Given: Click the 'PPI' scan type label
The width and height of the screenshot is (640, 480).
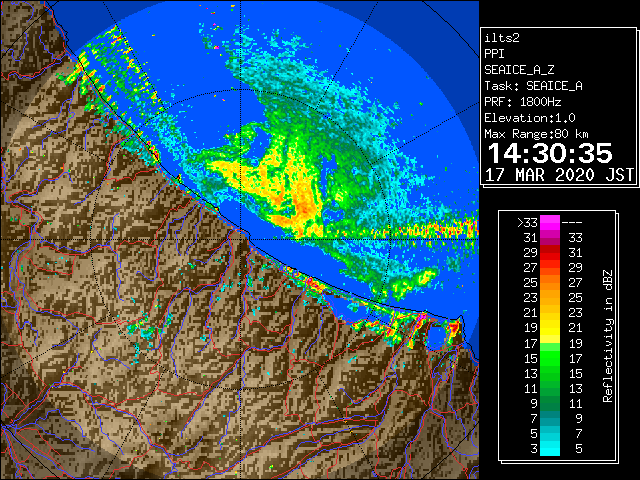Looking at the screenshot, I should pyautogui.click(x=494, y=54).
